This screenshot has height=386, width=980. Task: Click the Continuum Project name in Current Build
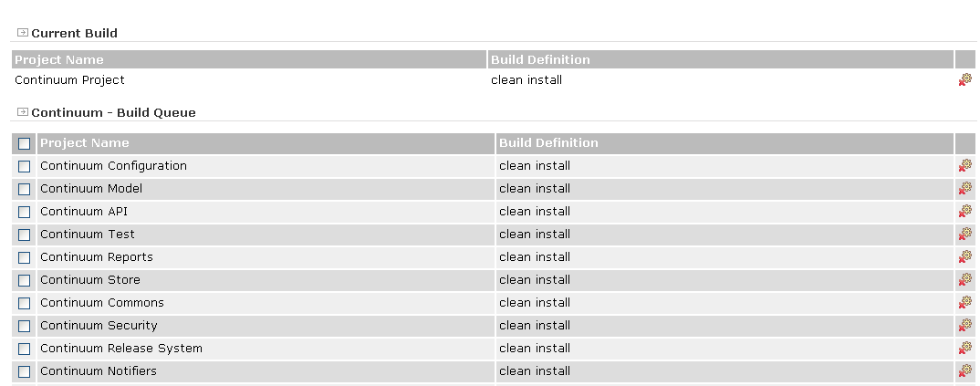[x=69, y=80]
